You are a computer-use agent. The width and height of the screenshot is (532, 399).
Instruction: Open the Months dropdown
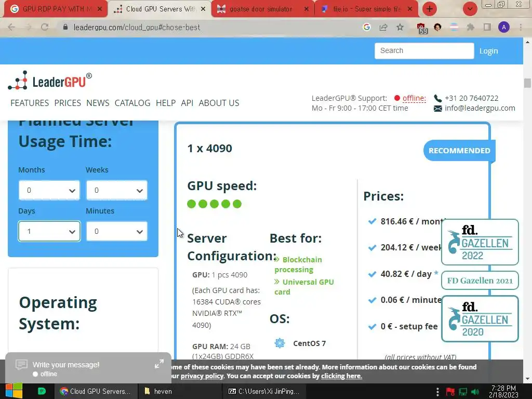[49, 190]
